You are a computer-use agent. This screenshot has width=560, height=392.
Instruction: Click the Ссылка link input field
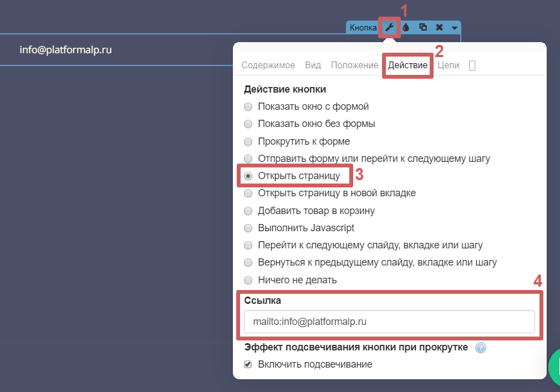coord(389,321)
